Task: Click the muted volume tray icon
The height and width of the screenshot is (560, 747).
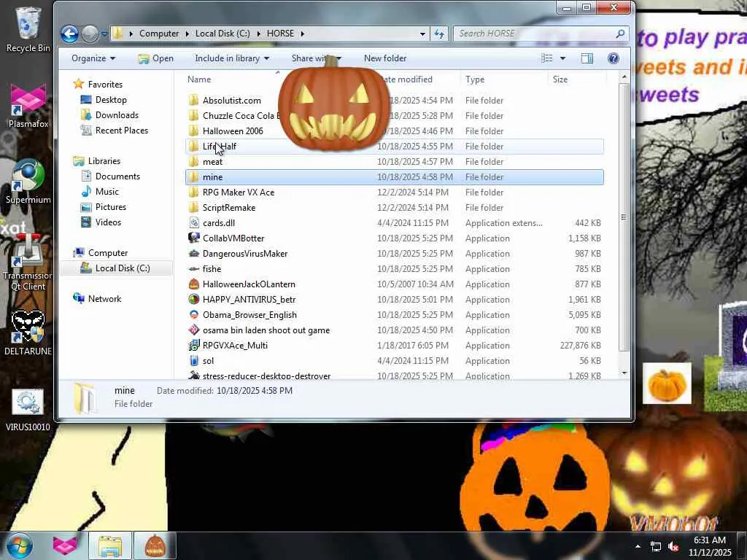Action: 673,547
